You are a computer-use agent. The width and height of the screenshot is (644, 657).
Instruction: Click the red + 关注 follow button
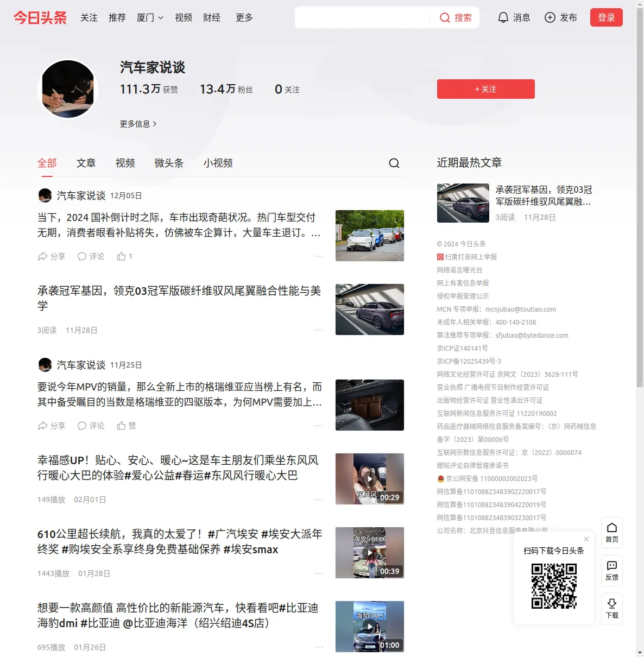coord(486,89)
